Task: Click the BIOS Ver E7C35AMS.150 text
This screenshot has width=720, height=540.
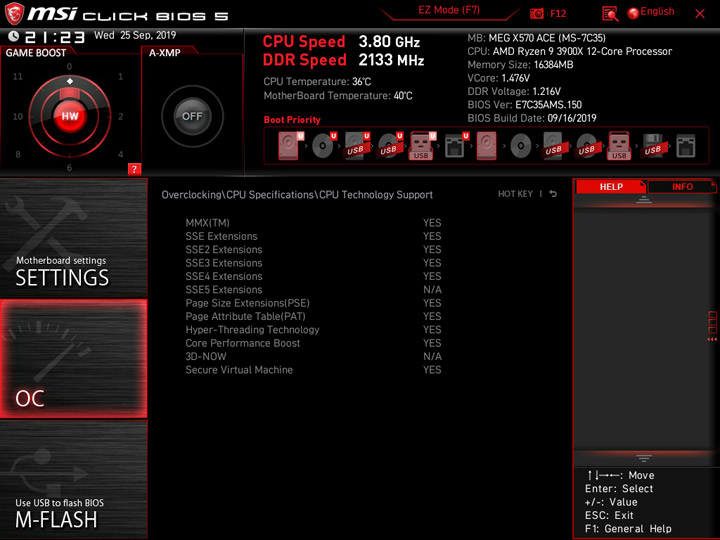Action: point(524,105)
